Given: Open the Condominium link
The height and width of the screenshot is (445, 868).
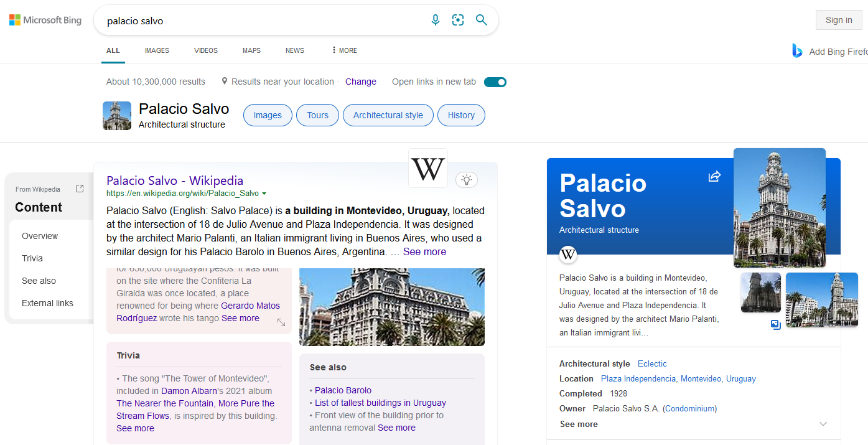Looking at the screenshot, I should point(689,408).
